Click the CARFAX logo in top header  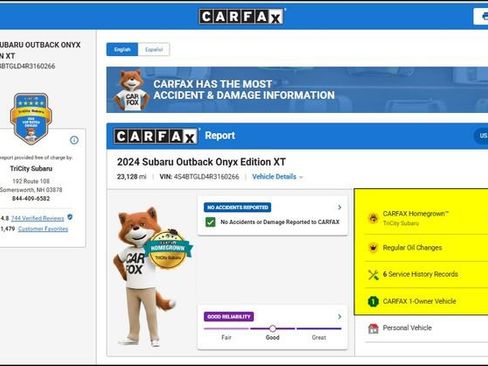241,16
